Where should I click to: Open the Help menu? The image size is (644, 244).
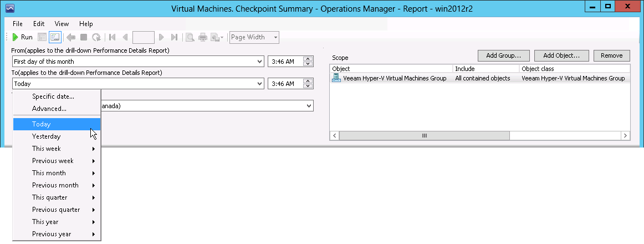tap(86, 24)
